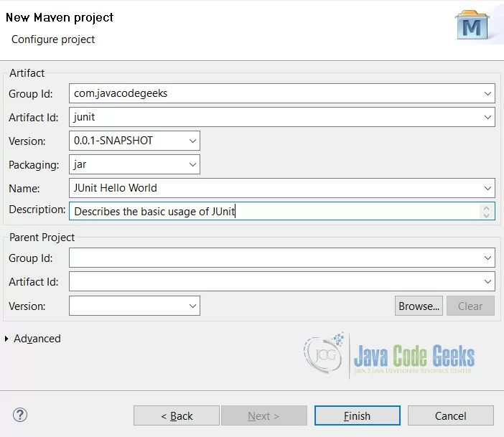Viewport: 504px width, 437px height.
Task: Click Browse for parent project
Action: coord(419,306)
